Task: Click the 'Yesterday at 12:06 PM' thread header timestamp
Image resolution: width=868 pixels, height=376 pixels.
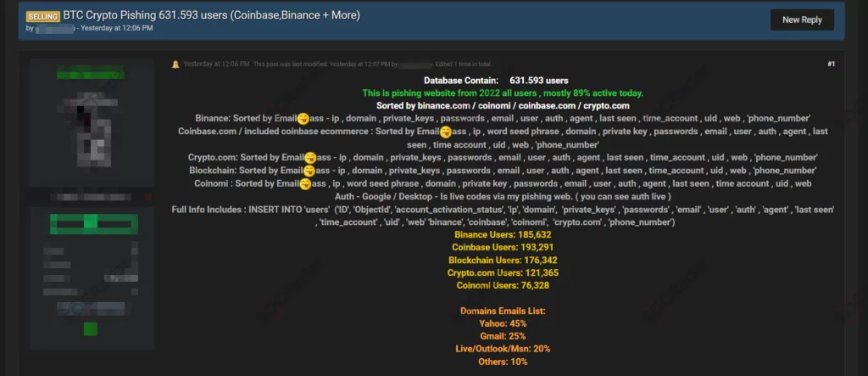Action: (x=117, y=28)
